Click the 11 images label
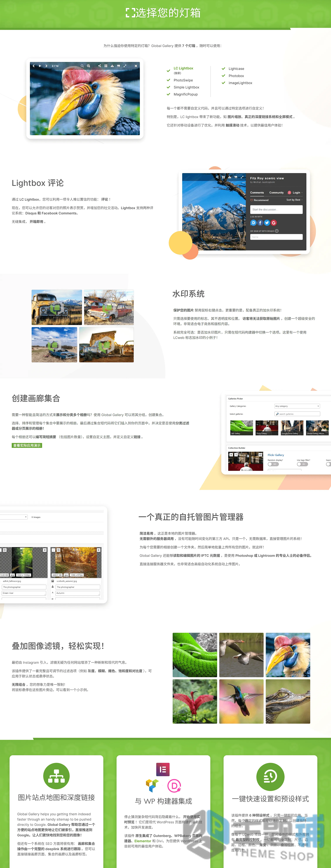This screenshot has height=868, width=331. (x=36, y=517)
